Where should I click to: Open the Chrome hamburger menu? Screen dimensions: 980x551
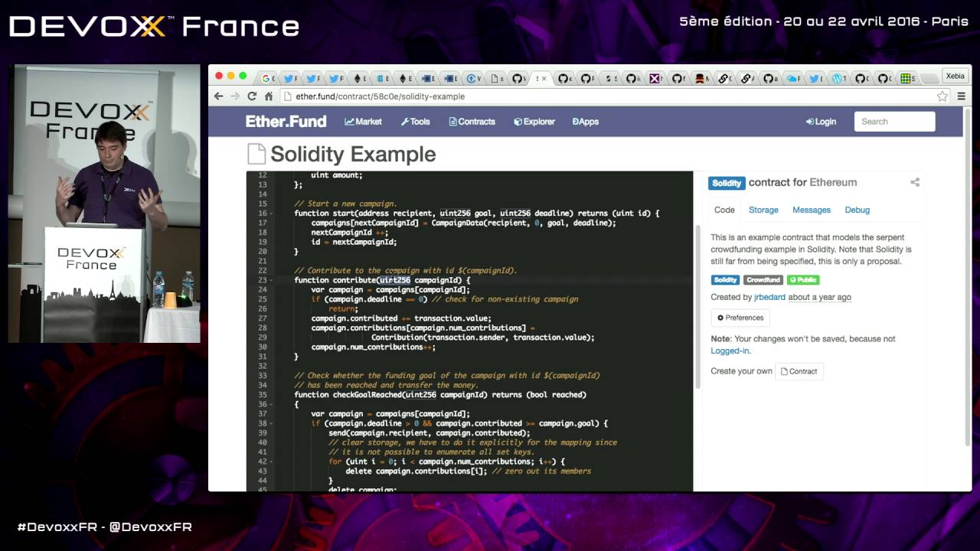(x=962, y=96)
